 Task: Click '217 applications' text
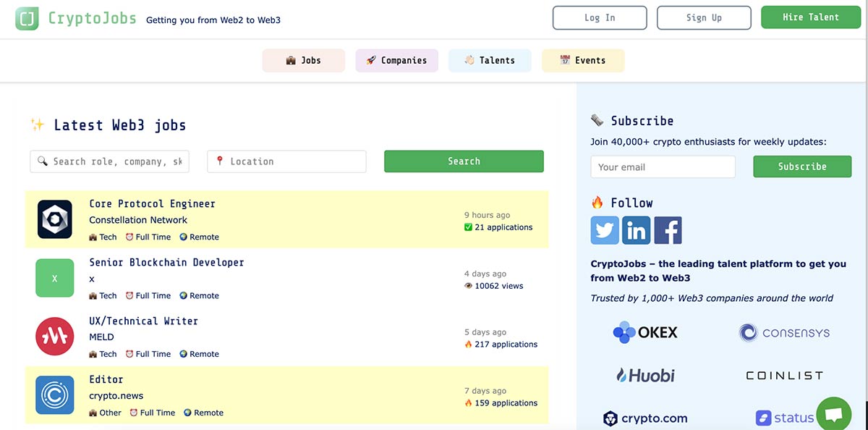tap(506, 345)
